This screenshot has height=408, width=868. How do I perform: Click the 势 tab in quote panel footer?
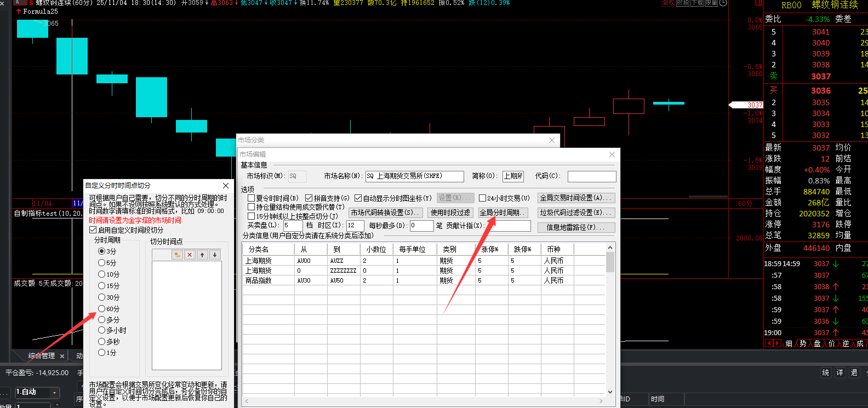pyautogui.click(x=803, y=343)
